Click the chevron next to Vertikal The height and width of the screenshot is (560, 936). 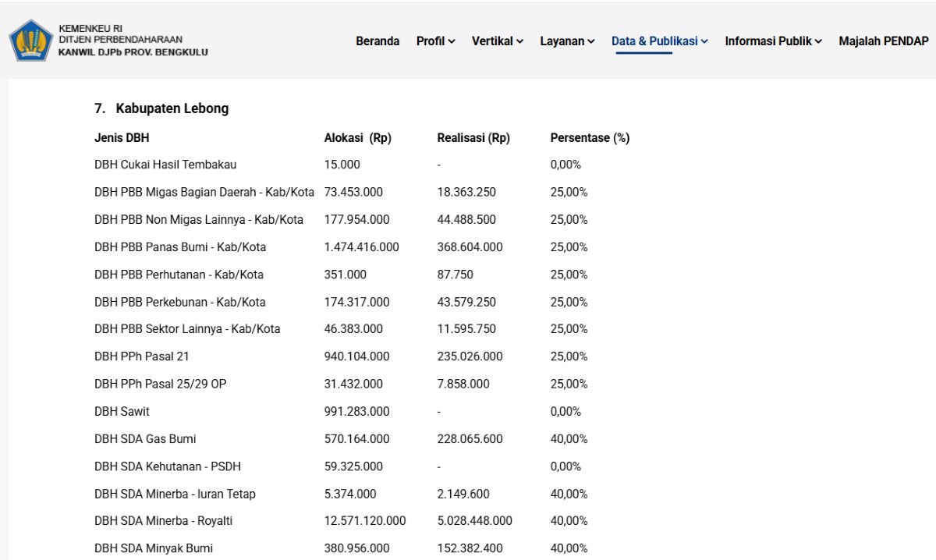click(x=519, y=42)
